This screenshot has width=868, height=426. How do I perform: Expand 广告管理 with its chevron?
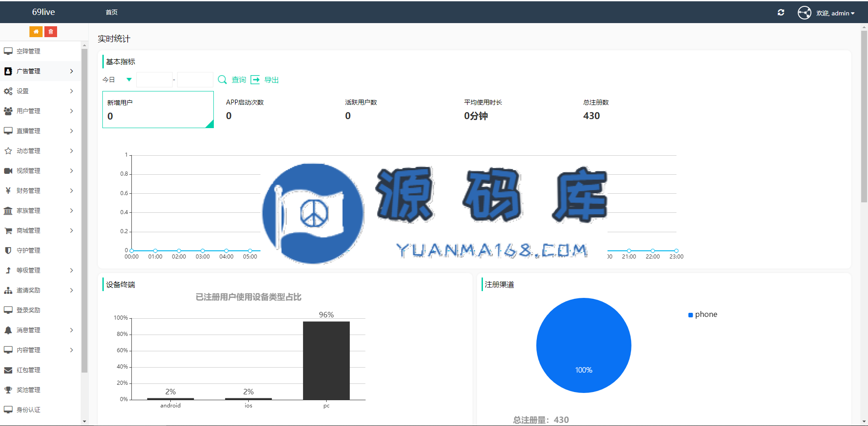(72, 71)
